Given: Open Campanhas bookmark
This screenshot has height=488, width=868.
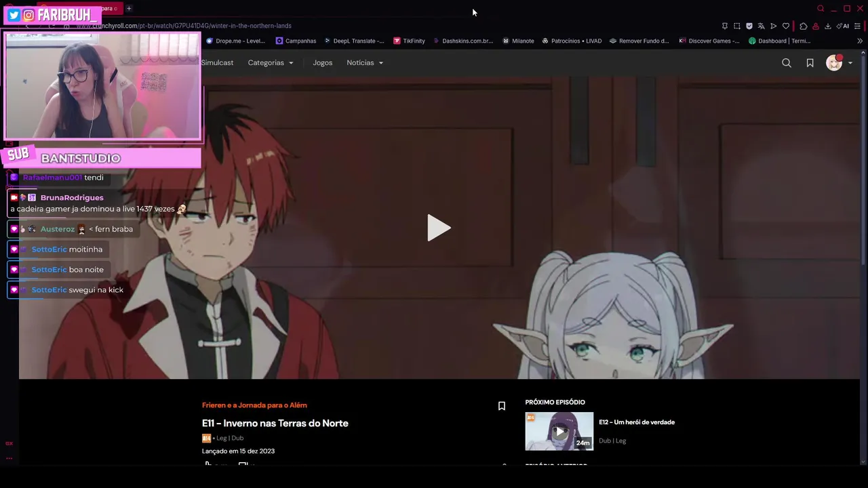Looking at the screenshot, I should pos(296,41).
